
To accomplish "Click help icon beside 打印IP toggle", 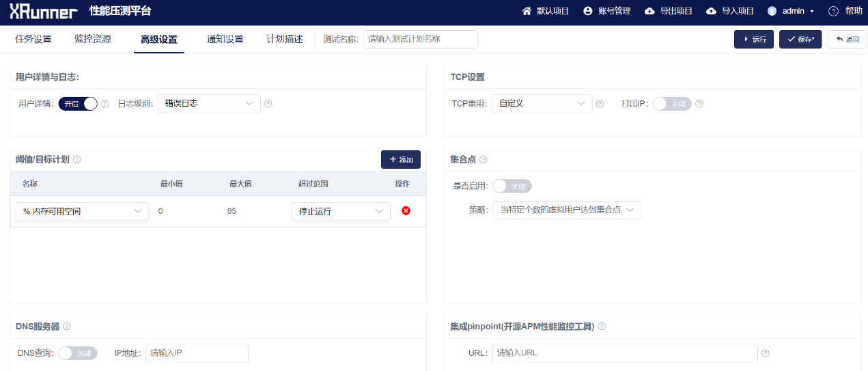I will tap(699, 104).
